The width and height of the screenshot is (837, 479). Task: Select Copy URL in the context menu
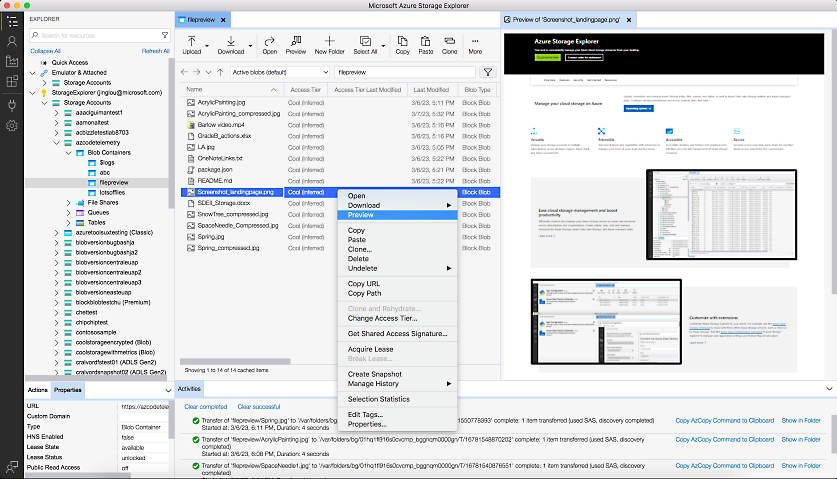click(x=363, y=283)
